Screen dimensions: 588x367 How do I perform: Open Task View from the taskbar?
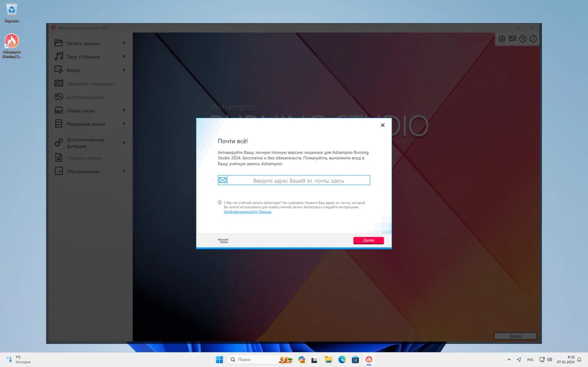click(314, 360)
